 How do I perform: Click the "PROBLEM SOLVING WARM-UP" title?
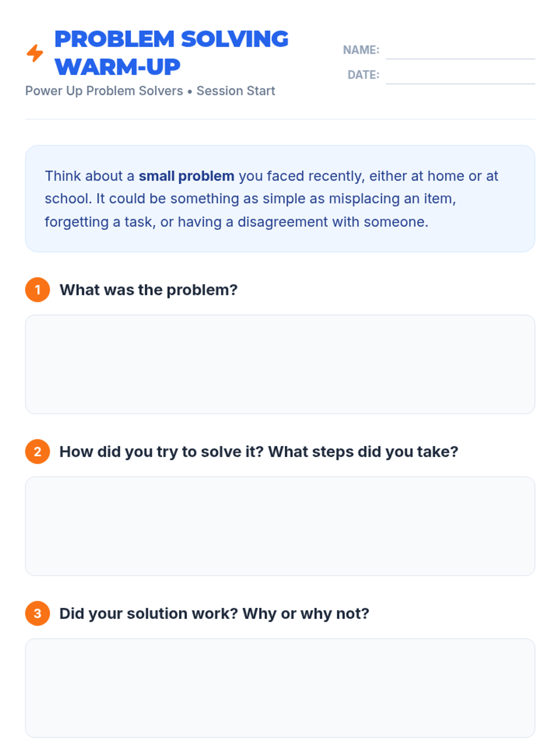[x=171, y=53]
